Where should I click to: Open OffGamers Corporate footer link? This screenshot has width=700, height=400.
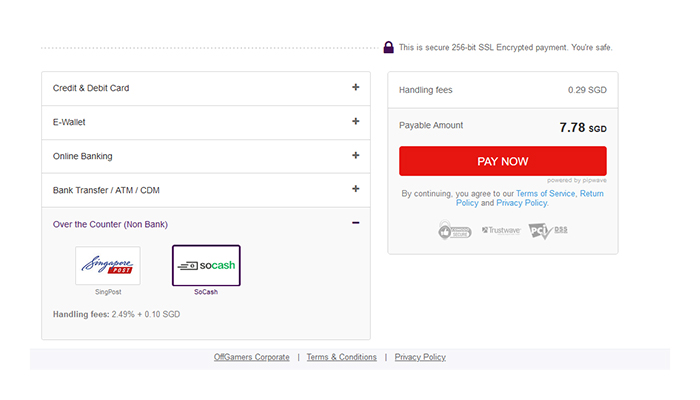(x=251, y=357)
